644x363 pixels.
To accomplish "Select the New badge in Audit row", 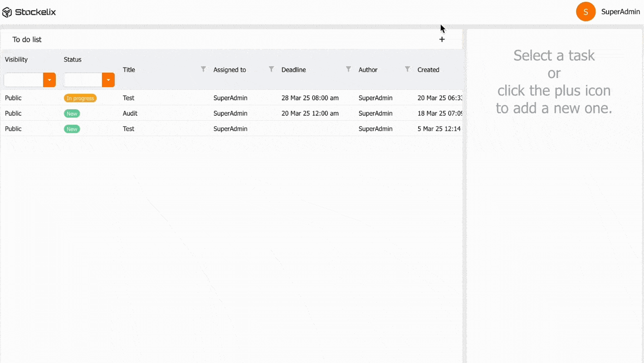I will coord(72,113).
